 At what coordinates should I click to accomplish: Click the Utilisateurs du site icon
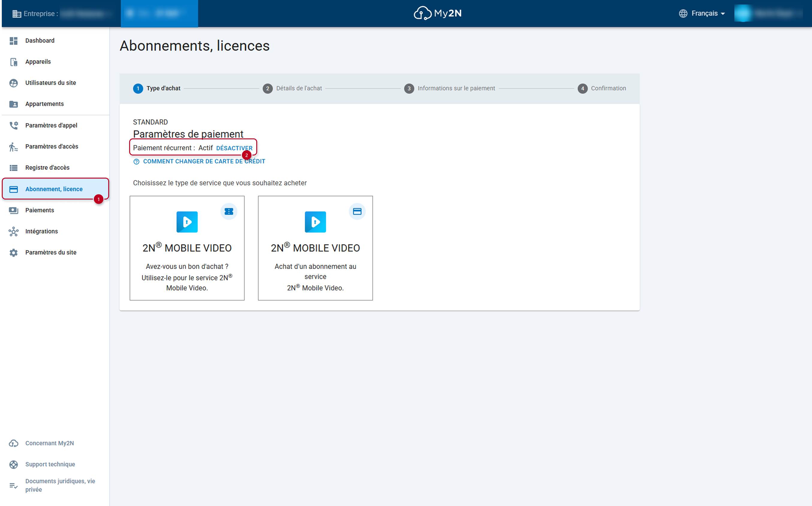[13, 83]
